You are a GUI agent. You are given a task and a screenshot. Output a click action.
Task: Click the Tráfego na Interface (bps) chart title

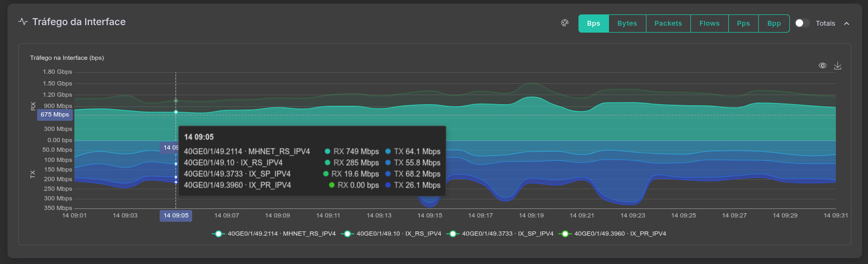(x=67, y=58)
